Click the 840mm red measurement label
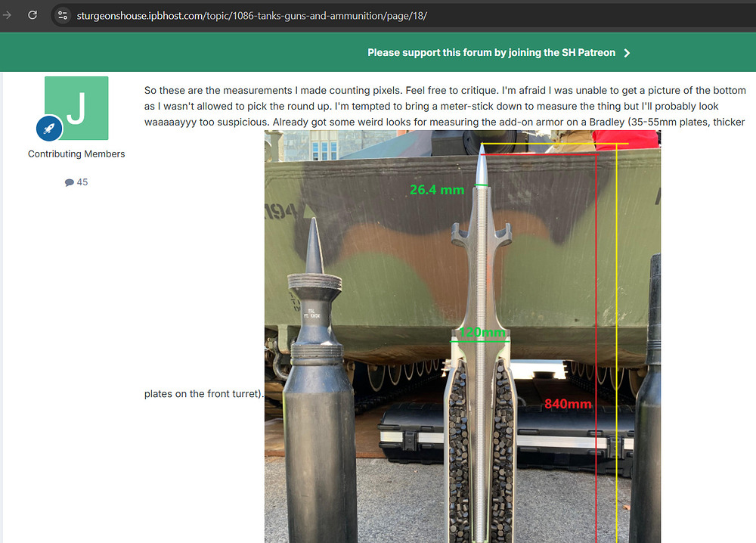Viewport: 756px width, 543px height. coord(568,404)
